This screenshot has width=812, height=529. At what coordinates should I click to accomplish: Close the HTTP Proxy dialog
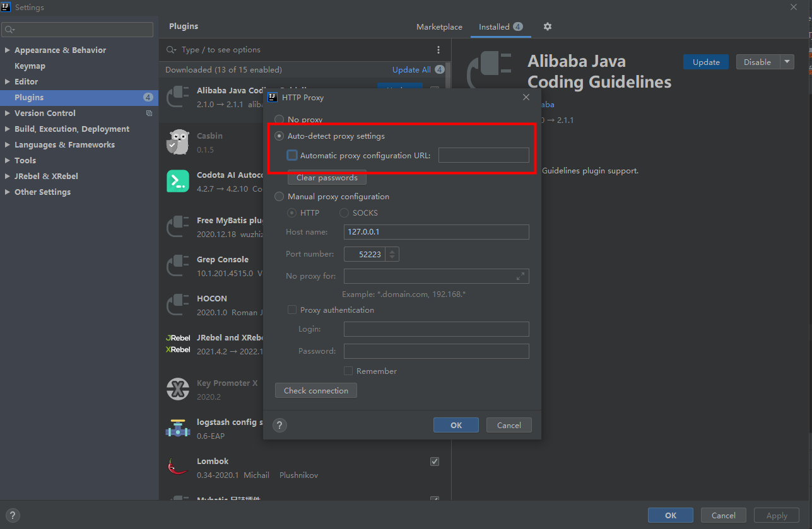click(526, 97)
